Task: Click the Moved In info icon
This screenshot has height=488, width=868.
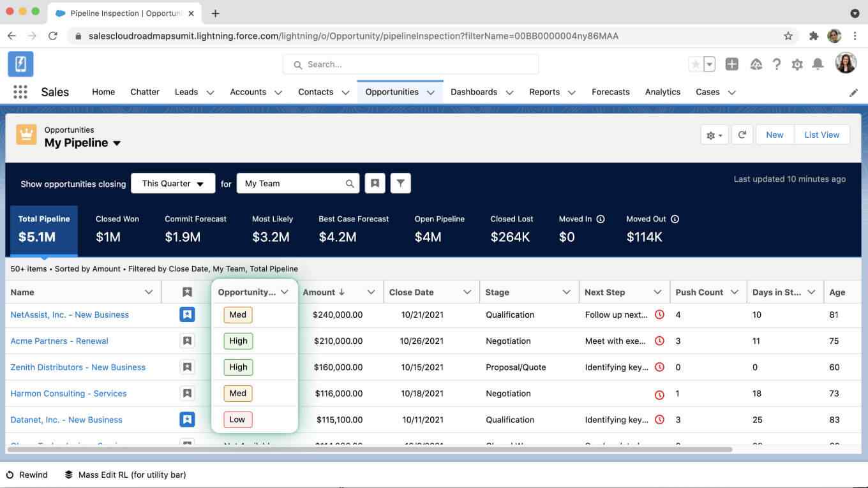Action: click(601, 219)
